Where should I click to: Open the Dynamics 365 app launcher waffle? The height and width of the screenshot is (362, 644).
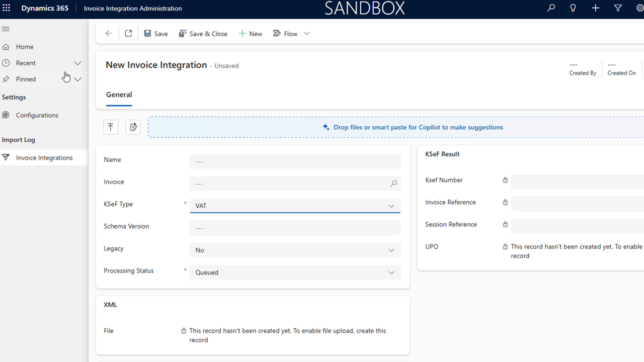[7, 8]
